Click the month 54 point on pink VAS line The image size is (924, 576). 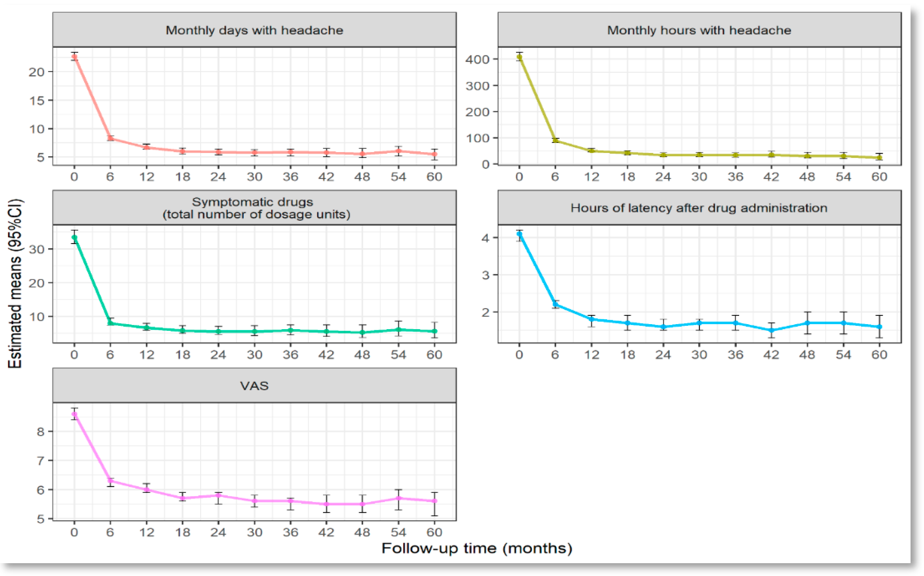399,498
